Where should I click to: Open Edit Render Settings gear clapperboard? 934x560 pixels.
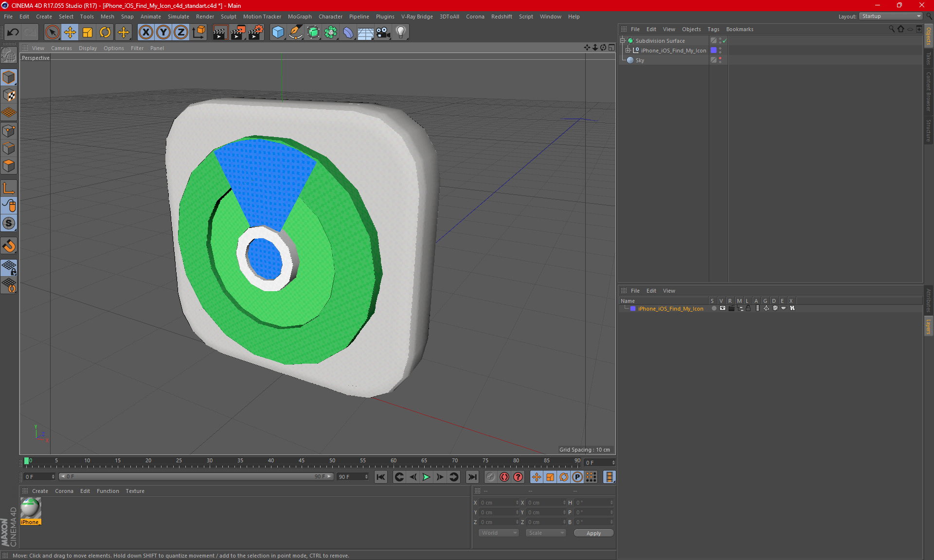[256, 33]
